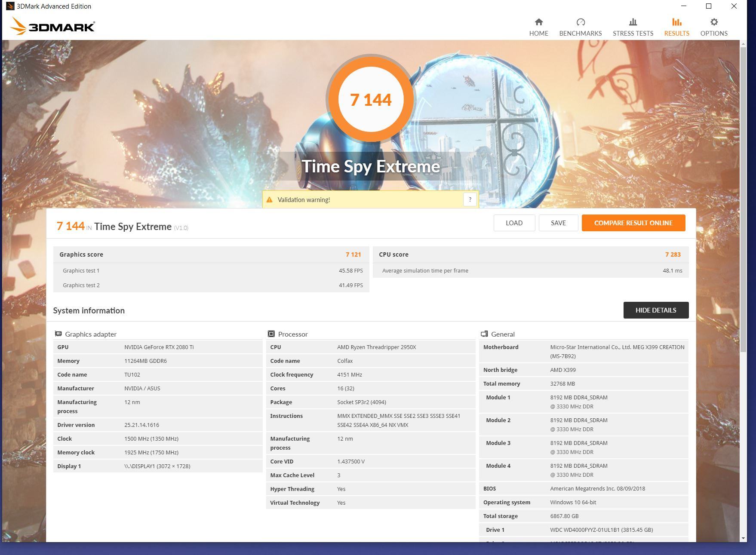Click the 3DMark logo in the header

tap(52, 26)
